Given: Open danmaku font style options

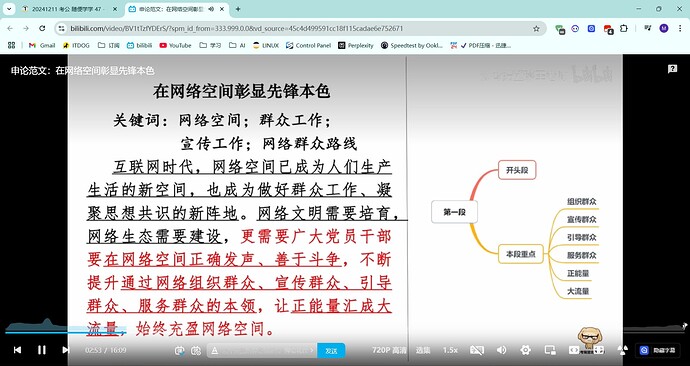Looking at the screenshot, I should coord(215,351).
